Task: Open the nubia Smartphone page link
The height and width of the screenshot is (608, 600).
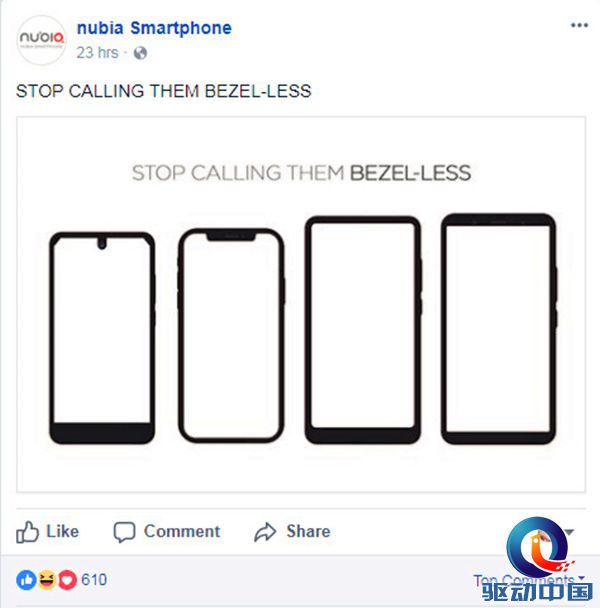Action: [x=154, y=28]
